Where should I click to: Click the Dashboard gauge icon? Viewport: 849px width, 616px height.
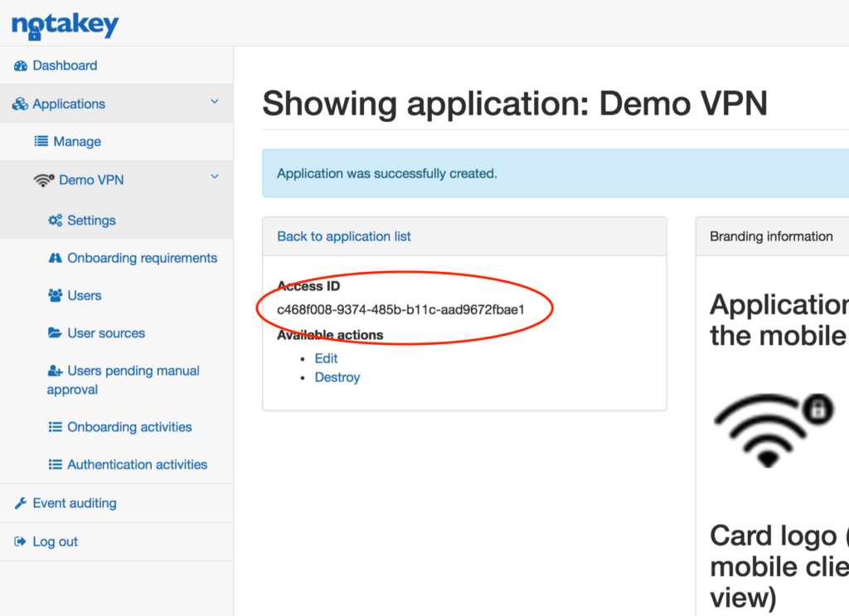click(x=21, y=66)
